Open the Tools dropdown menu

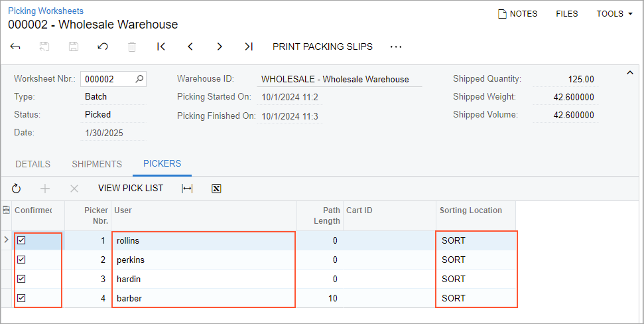[x=614, y=13]
